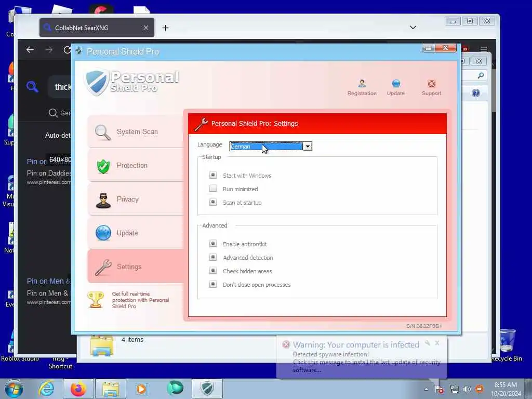Click the trophy icon promotion
The width and height of the screenshot is (532, 399).
(x=96, y=300)
